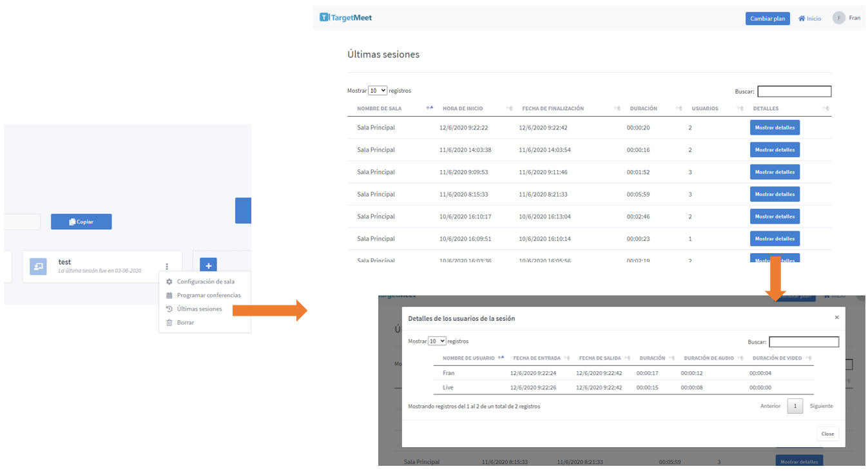This screenshot has height=471, width=868.
Task: Click the Cambiar plan button
Action: click(767, 19)
